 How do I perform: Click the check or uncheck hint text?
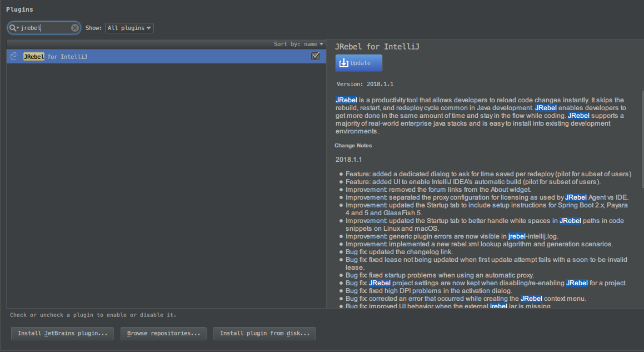[x=93, y=315]
